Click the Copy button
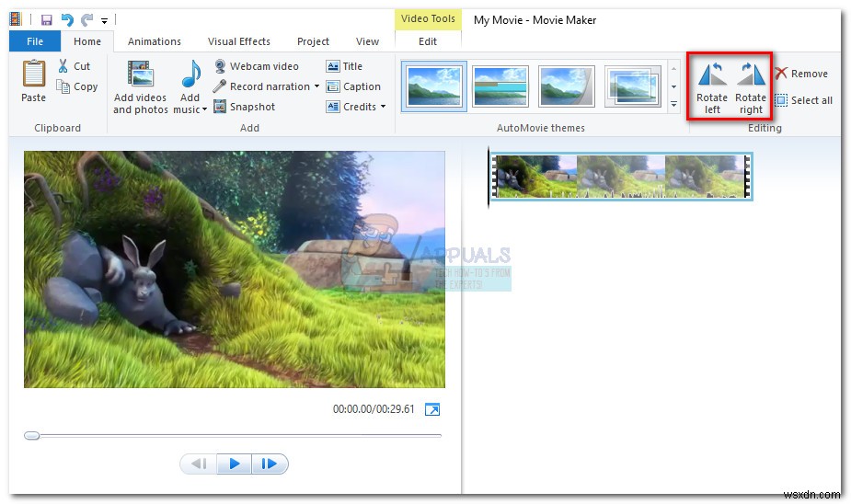 [x=77, y=86]
